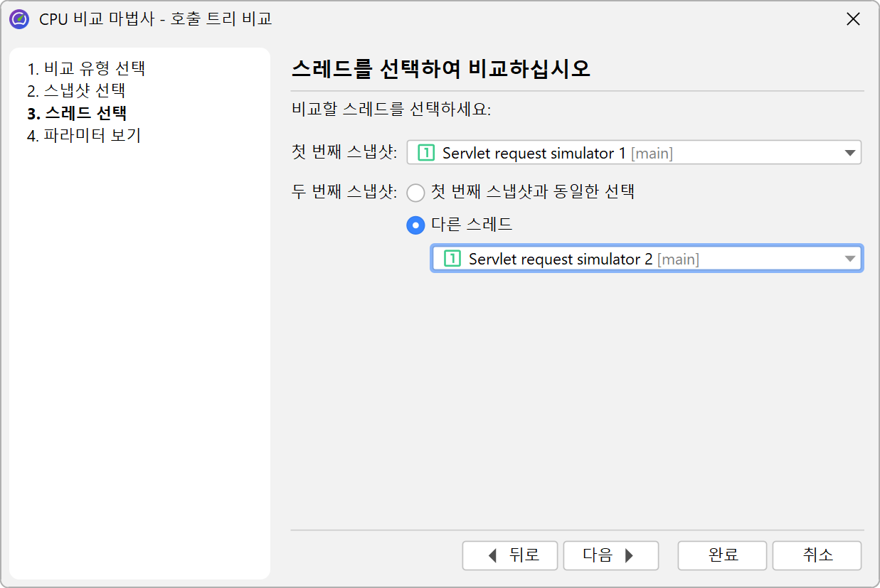
Task: Click the Servlet request simulator 1 [main] text
Action: click(x=557, y=153)
